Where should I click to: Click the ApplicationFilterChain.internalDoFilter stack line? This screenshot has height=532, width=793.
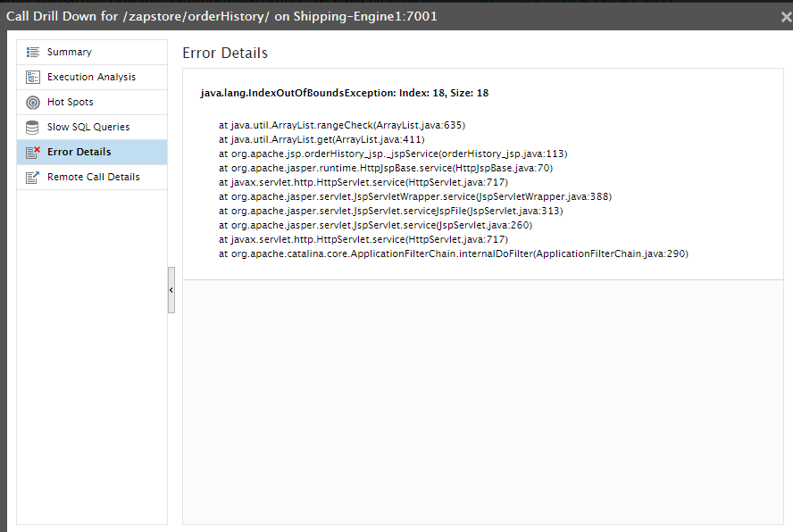(454, 254)
